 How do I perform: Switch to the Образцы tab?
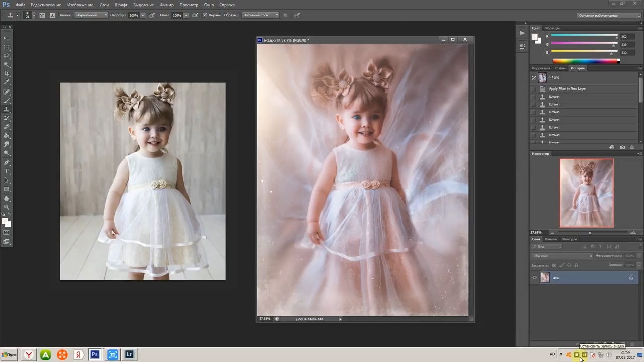point(552,28)
